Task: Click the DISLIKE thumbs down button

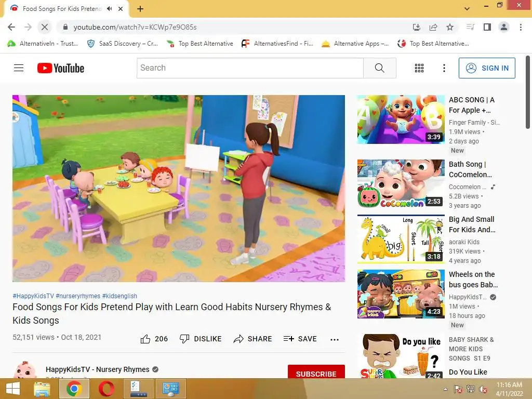Action: click(x=201, y=339)
